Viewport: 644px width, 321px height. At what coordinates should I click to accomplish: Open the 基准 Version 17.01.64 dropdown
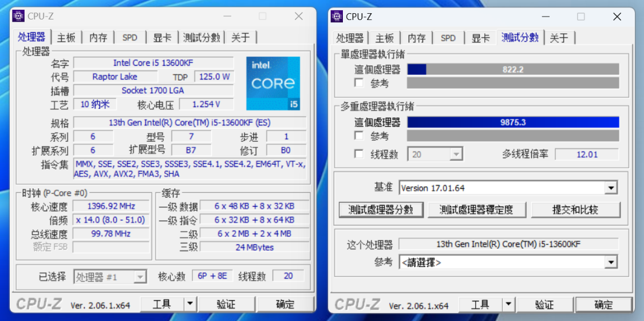508,188
